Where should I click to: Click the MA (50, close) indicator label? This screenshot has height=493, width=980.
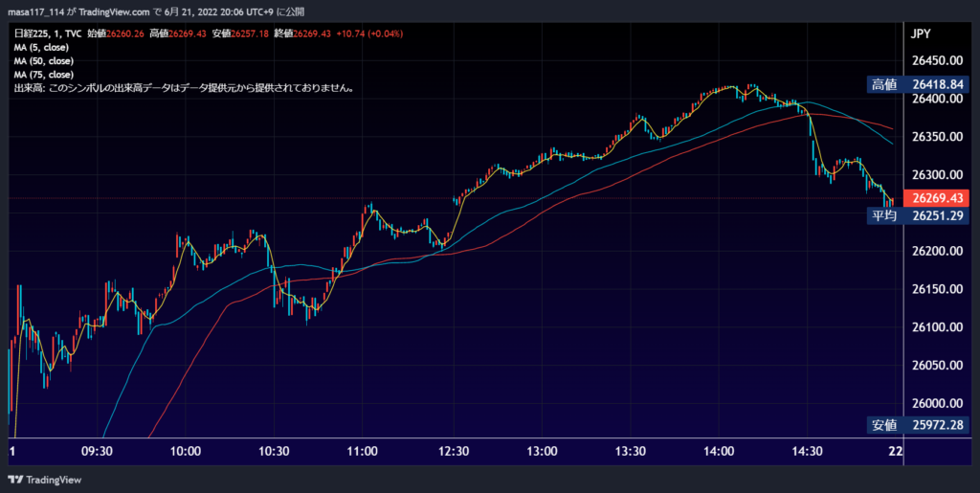pyautogui.click(x=44, y=61)
